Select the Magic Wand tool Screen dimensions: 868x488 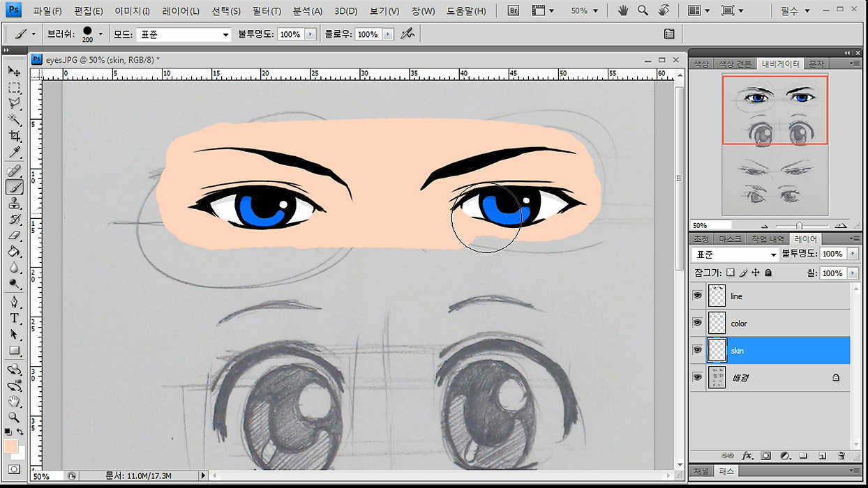pos(14,120)
